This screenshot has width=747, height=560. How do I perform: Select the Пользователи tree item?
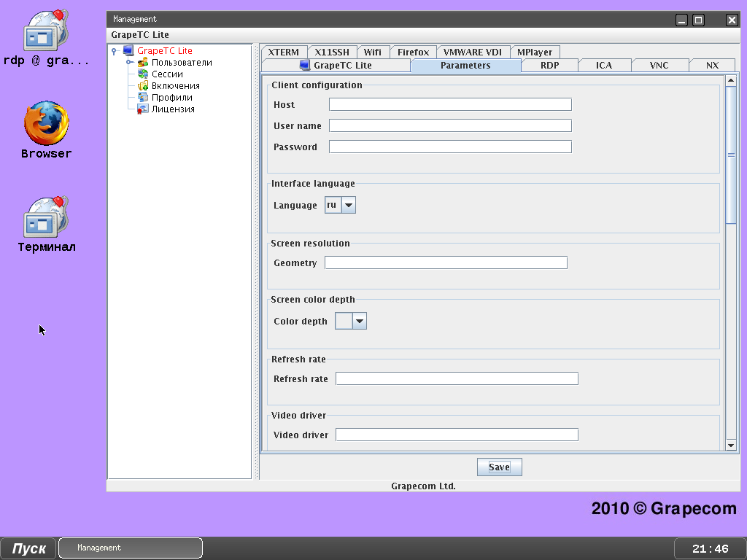pos(182,63)
